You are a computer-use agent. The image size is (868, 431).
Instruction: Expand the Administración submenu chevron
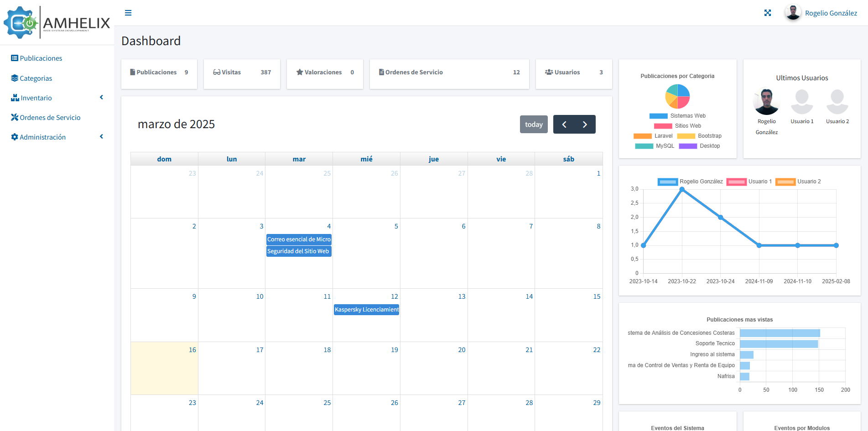point(101,137)
